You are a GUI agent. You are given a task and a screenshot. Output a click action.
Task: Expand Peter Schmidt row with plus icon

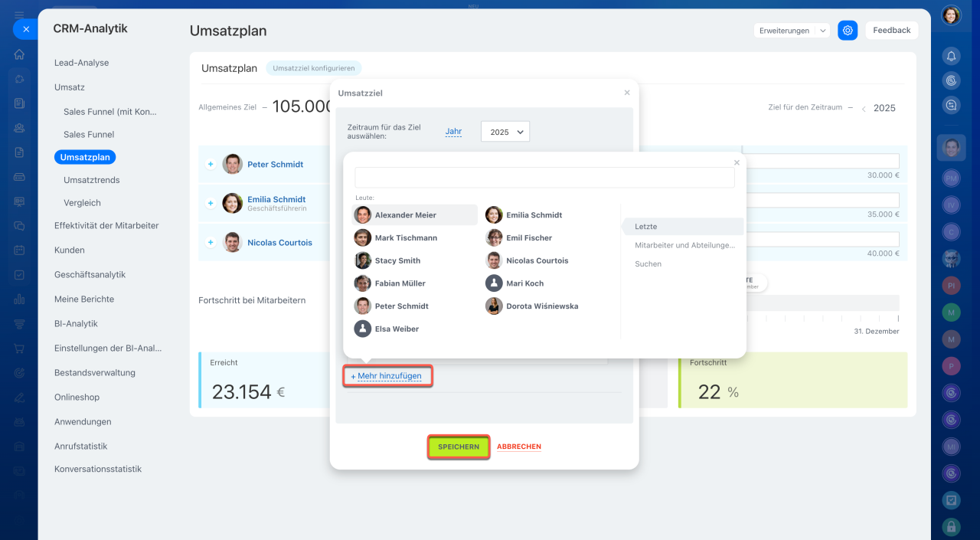pyautogui.click(x=211, y=164)
